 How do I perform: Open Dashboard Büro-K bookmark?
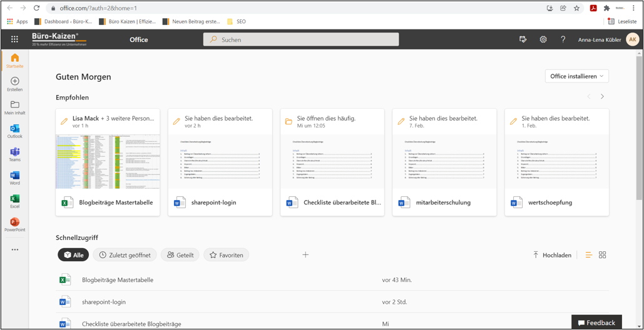(64, 21)
